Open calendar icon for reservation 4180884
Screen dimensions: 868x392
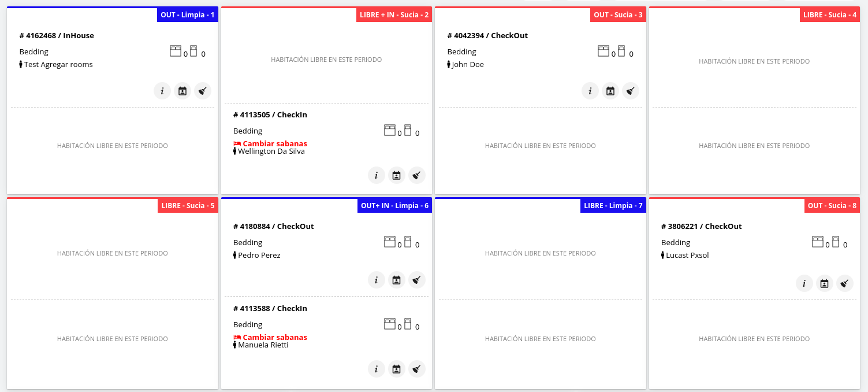click(x=397, y=280)
